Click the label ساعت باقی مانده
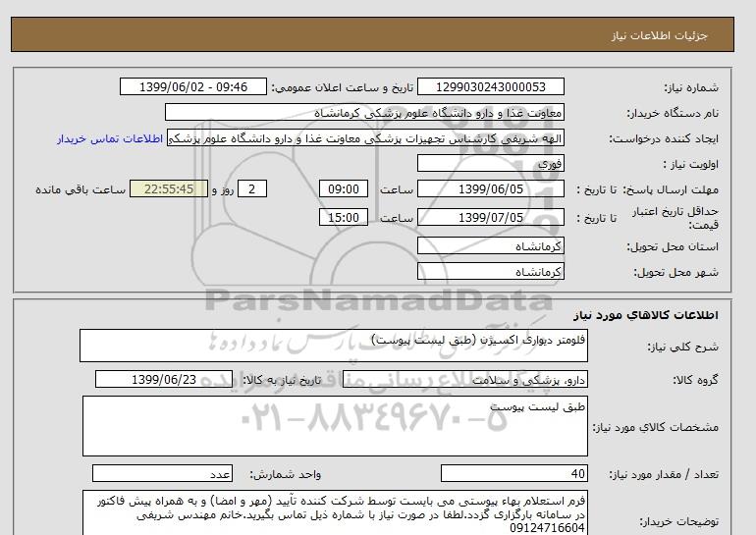Viewport: 756px width, 535px height. [x=81, y=189]
